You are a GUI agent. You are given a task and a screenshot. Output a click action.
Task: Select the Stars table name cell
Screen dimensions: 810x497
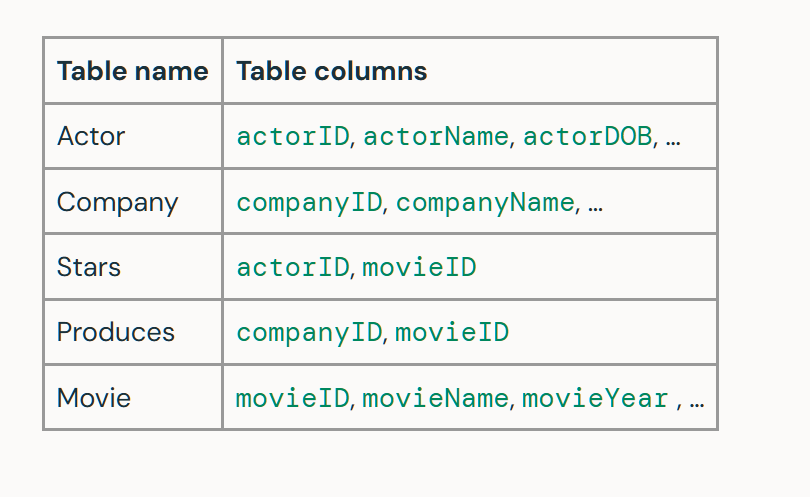pos(133,267)
